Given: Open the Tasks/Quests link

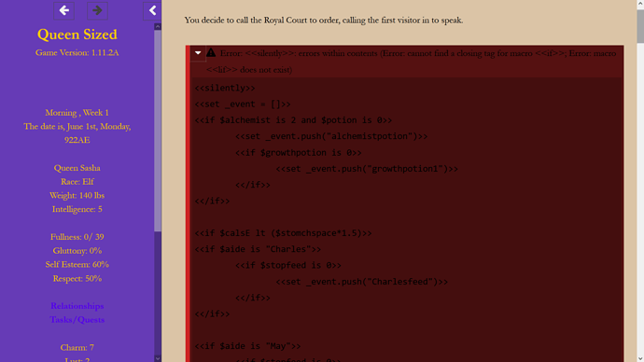Looking at the screenshot, I should click(x=77, y=320).
